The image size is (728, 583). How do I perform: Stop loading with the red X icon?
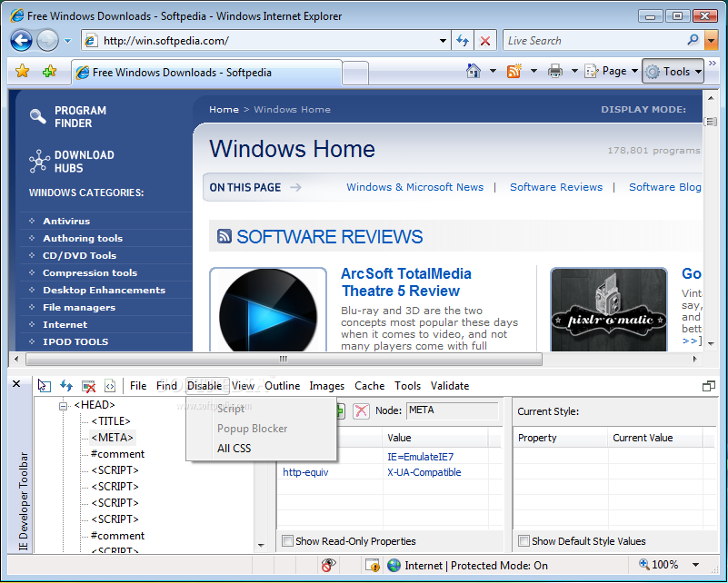tap(485, 41)
